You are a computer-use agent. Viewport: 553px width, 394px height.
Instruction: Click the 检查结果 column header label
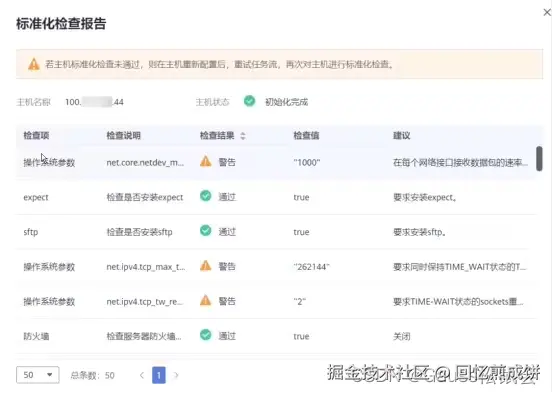point(217,135)
